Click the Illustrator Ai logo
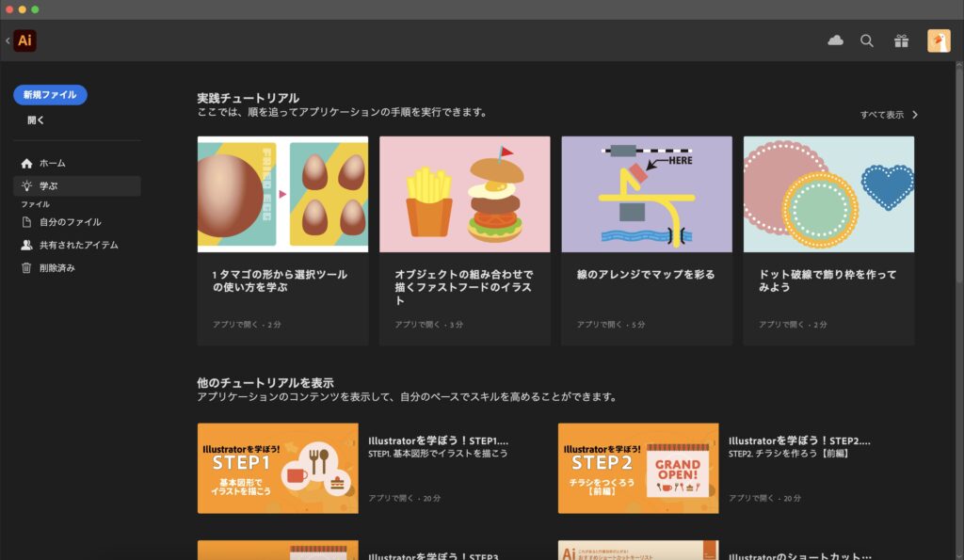Viewport: 964px width, 560px height. pyautogui.click(x=24, y=40)
